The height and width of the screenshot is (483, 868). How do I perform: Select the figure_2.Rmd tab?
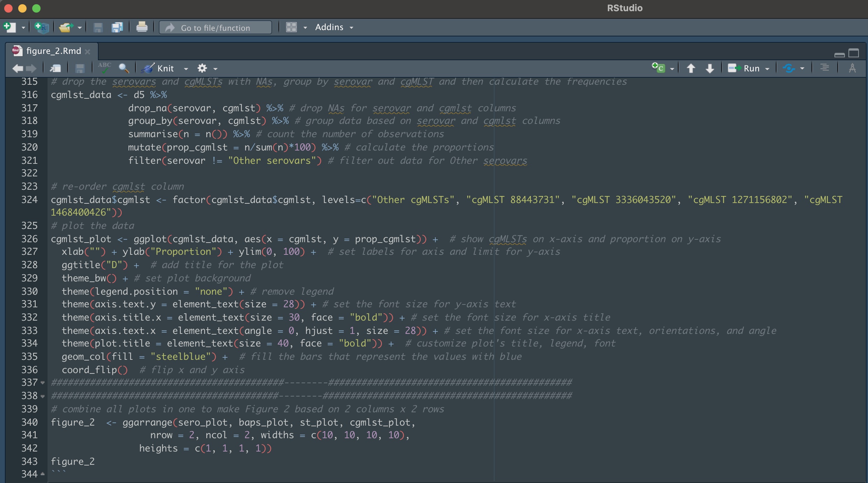click(53, 51)
